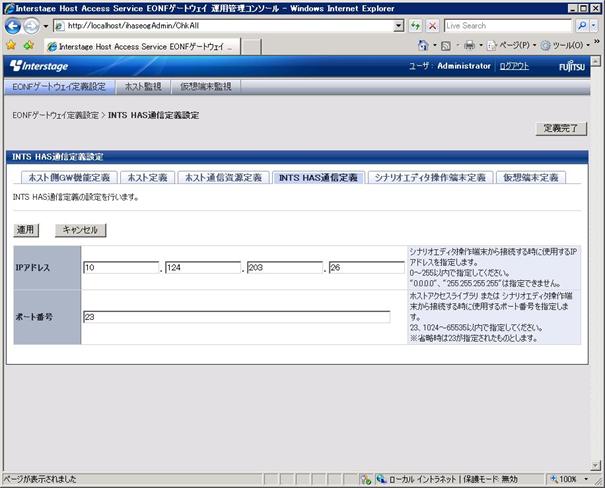Click the page scrollbar up arrow
Image resolution: width=605 pixels, height=488 pixels.
click(x=596, y=61)
